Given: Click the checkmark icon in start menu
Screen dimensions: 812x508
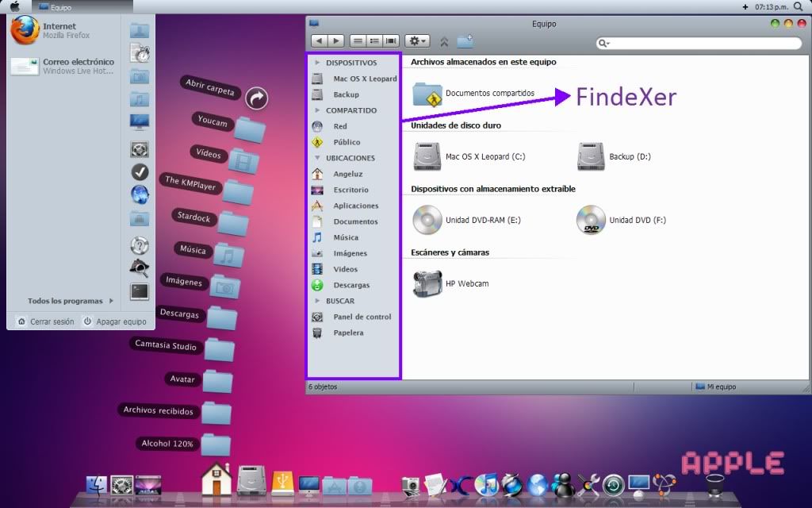Looking at the screenshot, I should pos(140,171).
